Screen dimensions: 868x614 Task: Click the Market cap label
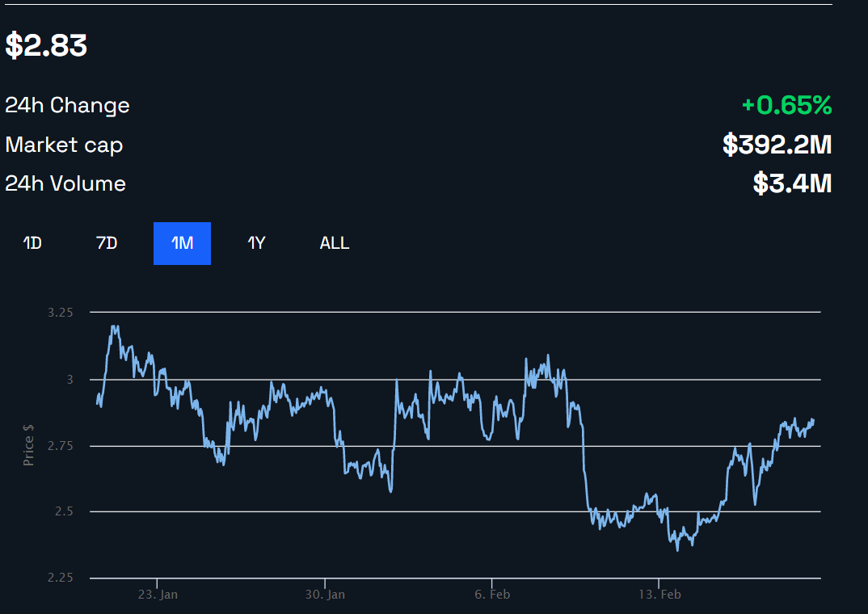click(64, 145)
